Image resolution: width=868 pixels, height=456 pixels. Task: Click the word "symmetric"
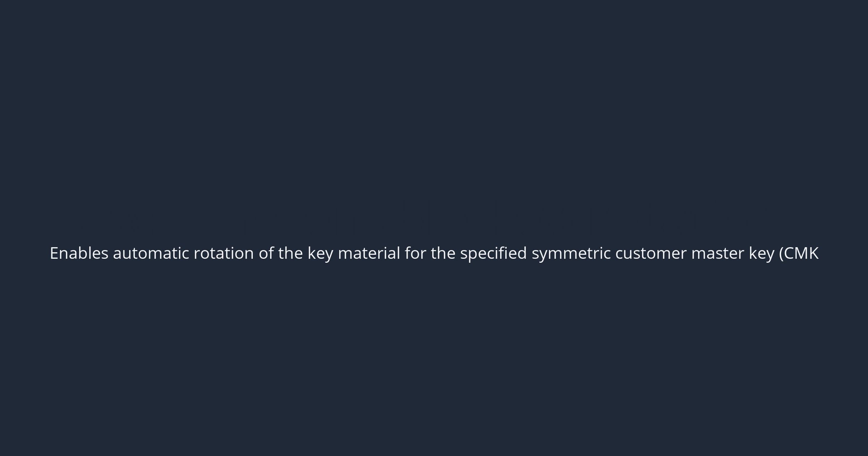click(x=571, y=254)
